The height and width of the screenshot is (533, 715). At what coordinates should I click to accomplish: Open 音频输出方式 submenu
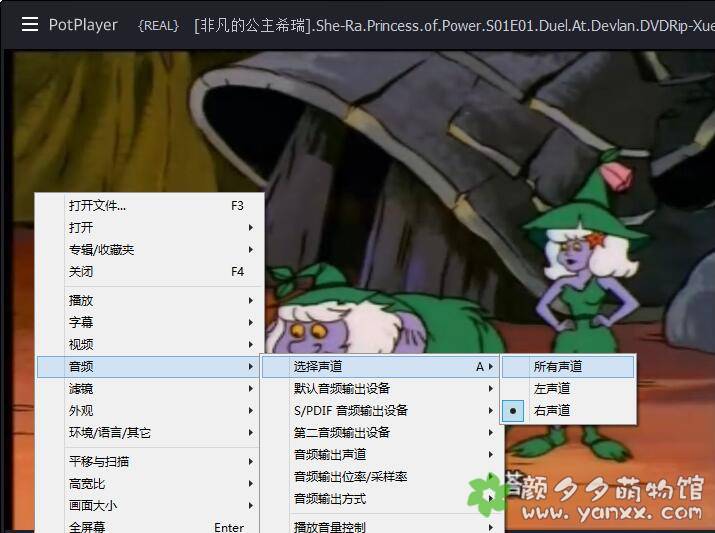point(383,499)
